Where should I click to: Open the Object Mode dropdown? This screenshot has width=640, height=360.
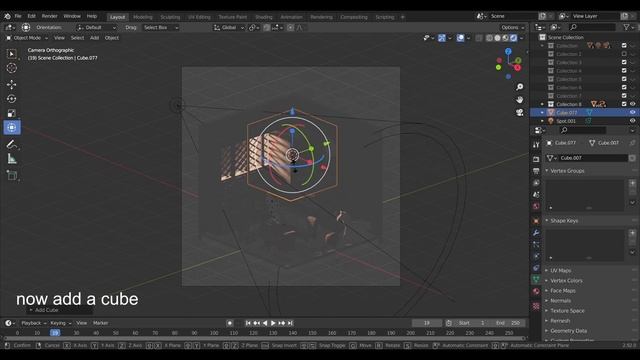tap(27, 38)
